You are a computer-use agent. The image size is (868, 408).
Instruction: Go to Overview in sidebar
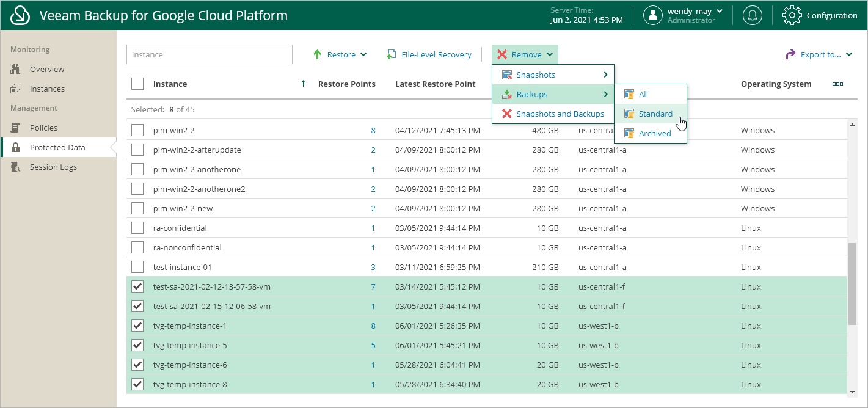[47, 69]
